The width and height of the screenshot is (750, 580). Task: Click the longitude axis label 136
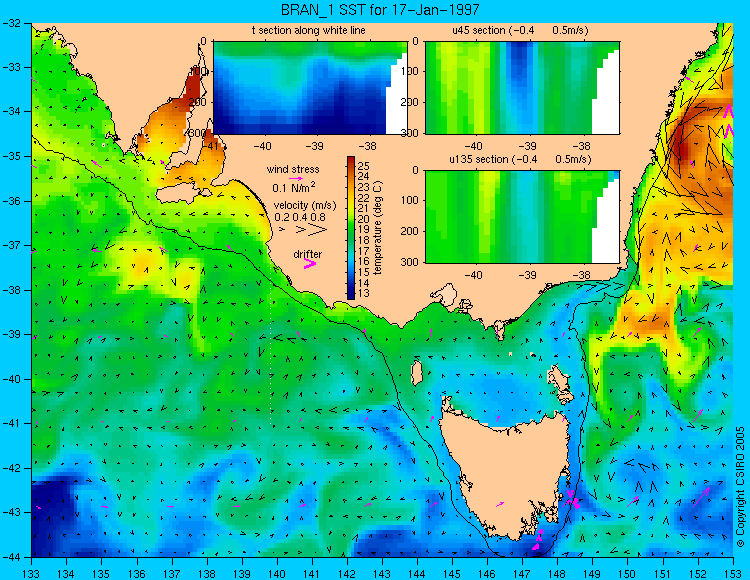pyautogui.click(x=136, y=574)
